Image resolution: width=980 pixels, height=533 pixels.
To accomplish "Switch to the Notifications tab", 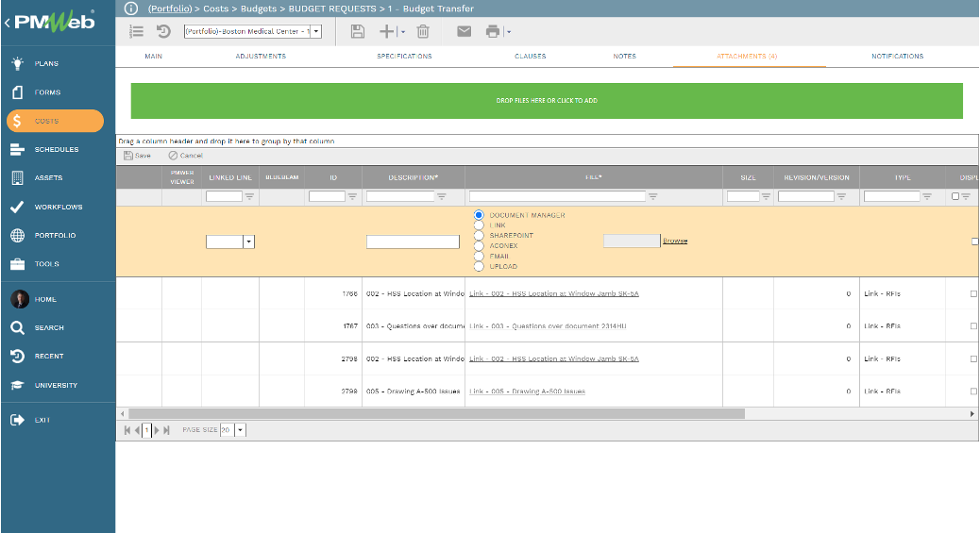I will tap(898, 57).
